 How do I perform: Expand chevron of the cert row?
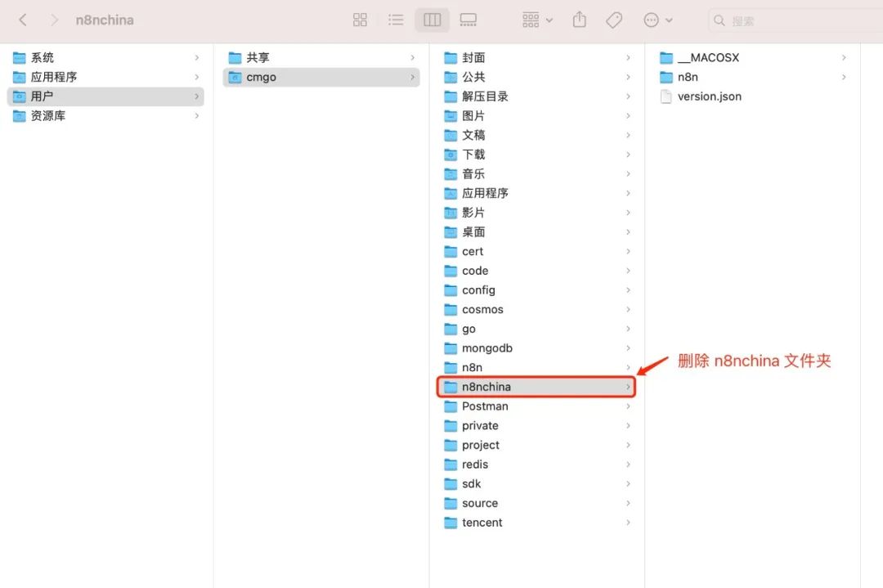(628, 251)
